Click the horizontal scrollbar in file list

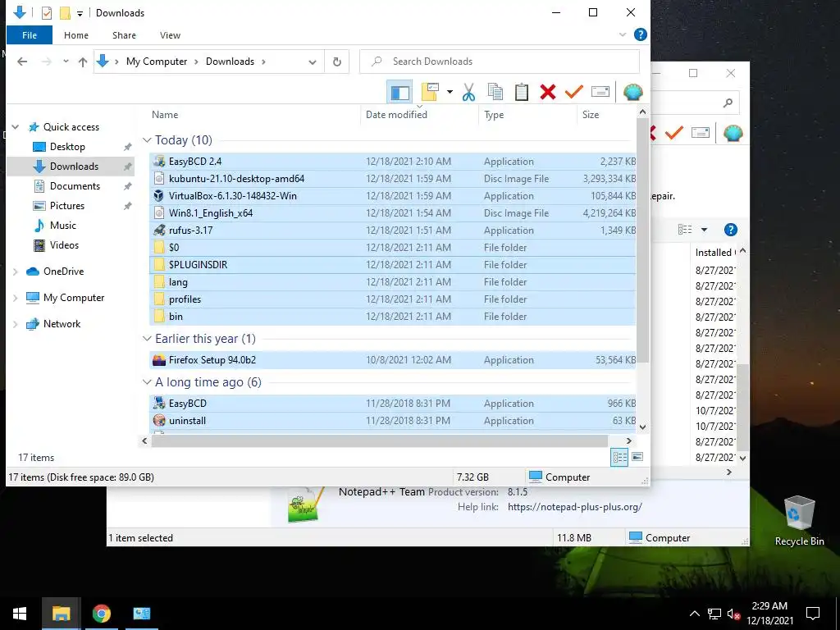click(x=379, y=441)
